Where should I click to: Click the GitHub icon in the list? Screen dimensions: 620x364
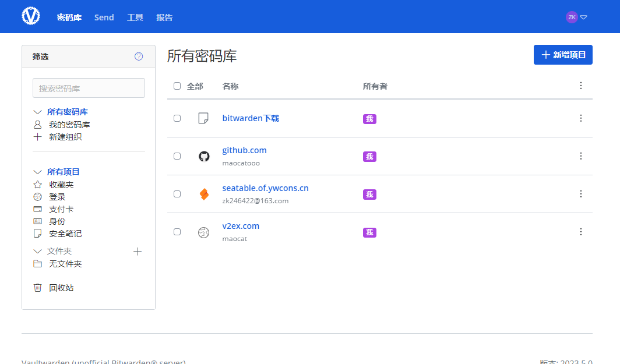[x=203, y=156]
